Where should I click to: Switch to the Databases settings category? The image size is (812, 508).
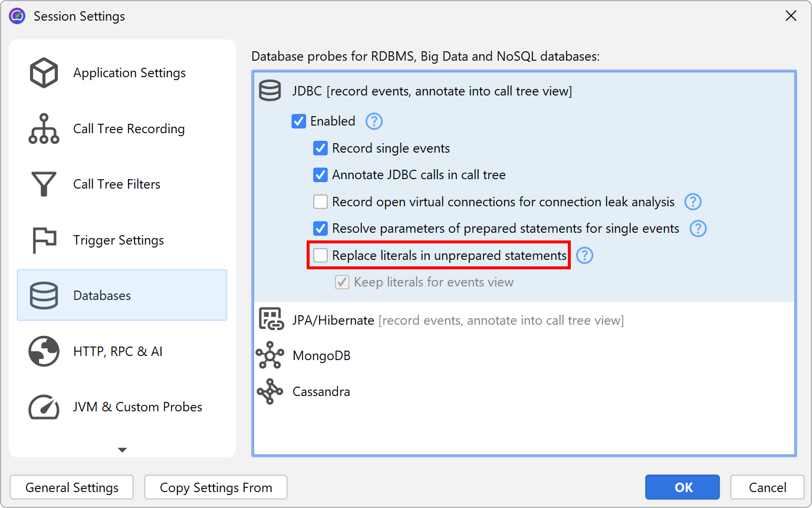[122, 295]
